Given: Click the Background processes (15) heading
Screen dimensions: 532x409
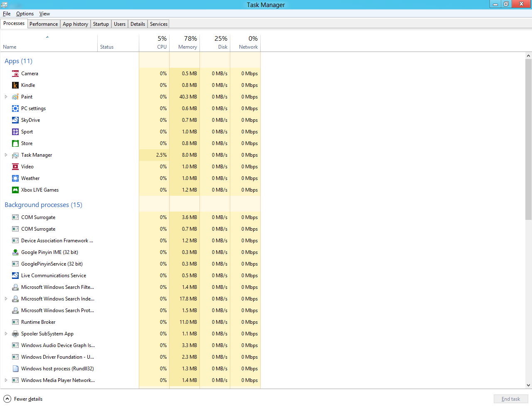Looking at the screenshot, I should point(43,205).
